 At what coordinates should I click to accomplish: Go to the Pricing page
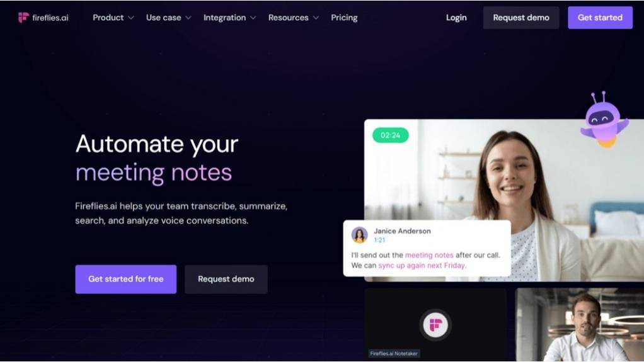click(344, 18)
